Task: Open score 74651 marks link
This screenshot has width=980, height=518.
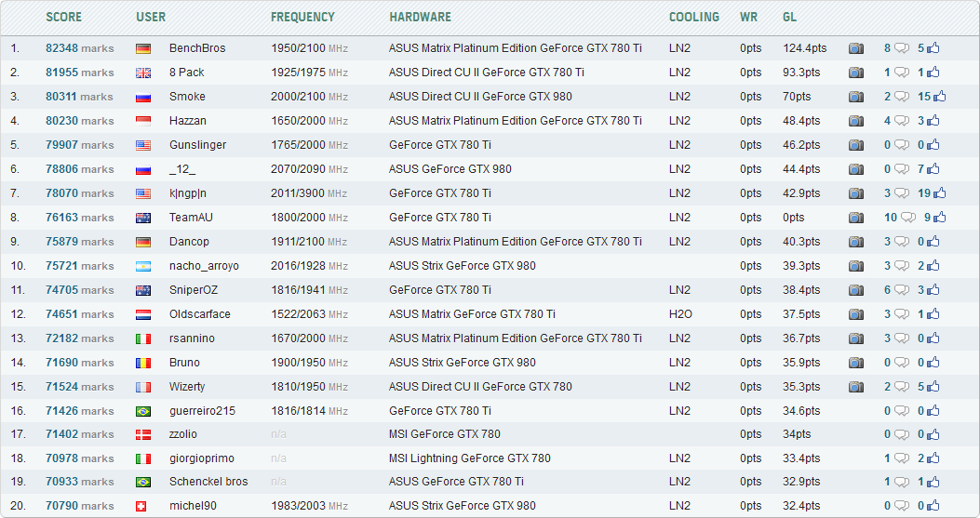Action: pos(79,314)
